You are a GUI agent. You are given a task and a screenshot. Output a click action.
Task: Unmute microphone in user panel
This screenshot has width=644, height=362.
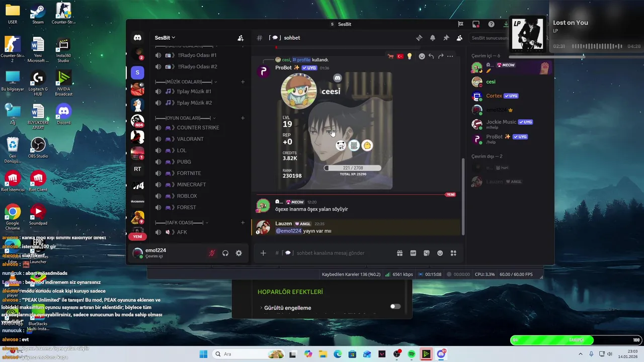click(x=212, y=253)
